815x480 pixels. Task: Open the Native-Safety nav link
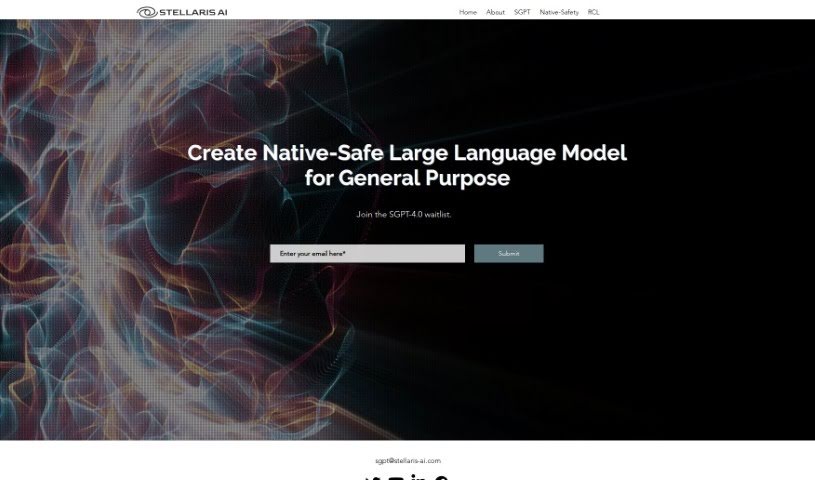click(x=559, y=12)
